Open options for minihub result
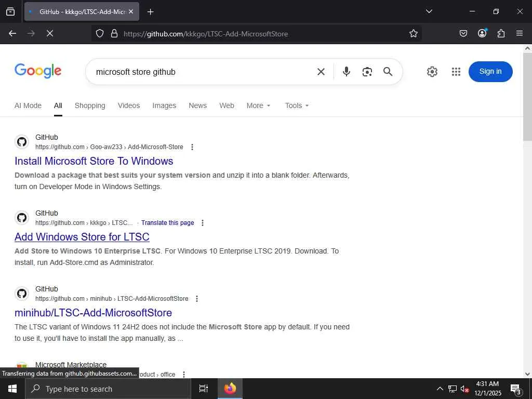Screen dimensions: 532x399 (x=197, y=299)
